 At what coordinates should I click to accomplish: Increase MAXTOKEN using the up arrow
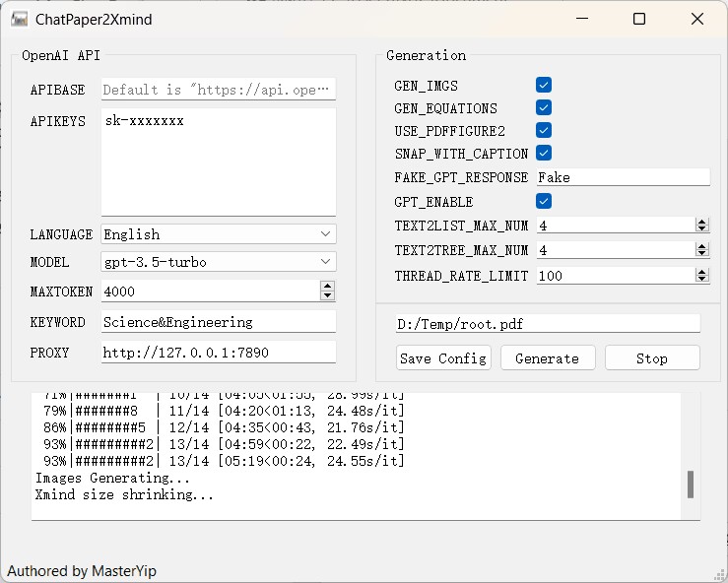pos(327,287)
